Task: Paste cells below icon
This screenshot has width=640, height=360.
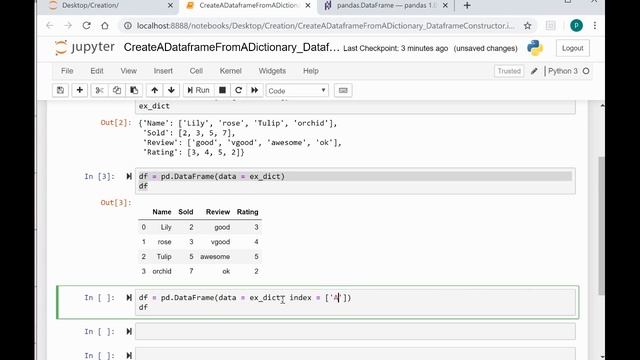Action: 134,90
